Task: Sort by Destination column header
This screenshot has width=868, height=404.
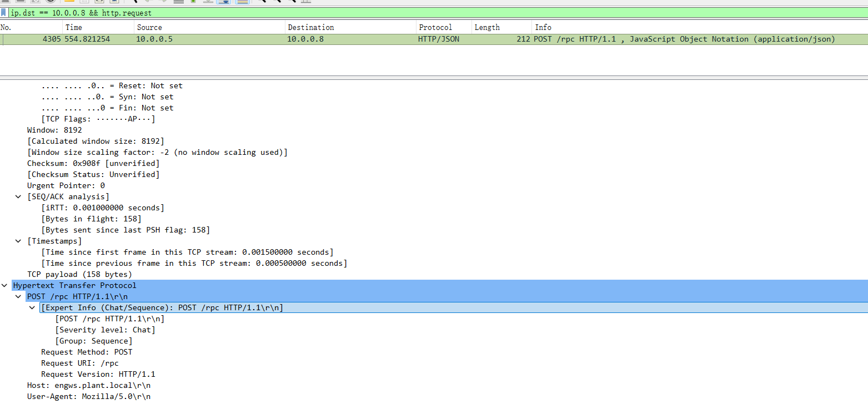Action: coord(310,27)
